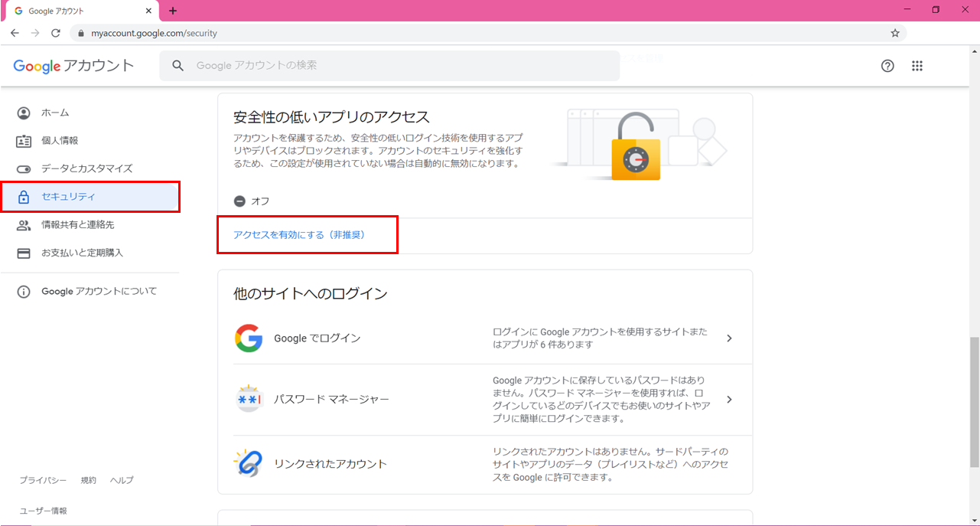
Task: Expand the Google でログイン row chevron
Action: pyautogui.click(x=729, y=338)
